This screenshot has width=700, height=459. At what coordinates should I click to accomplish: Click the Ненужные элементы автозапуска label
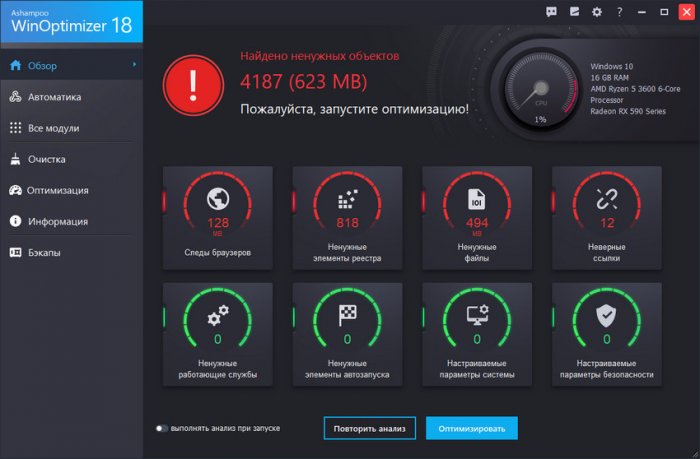pos(347,369)
